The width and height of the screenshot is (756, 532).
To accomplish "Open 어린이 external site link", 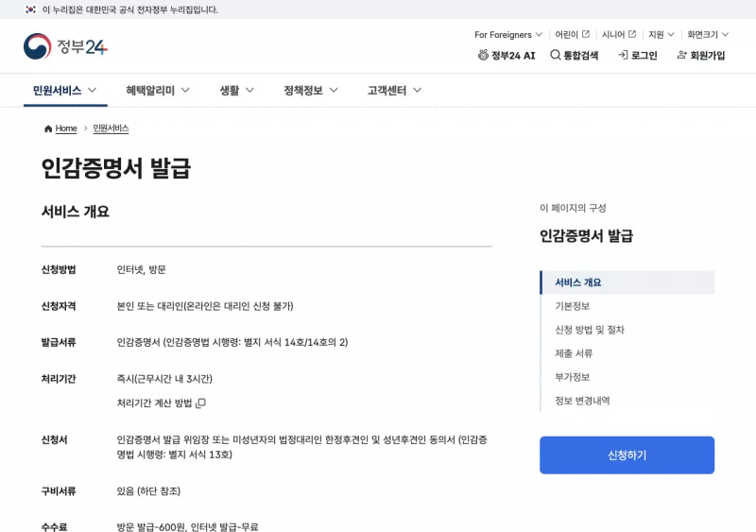I will coord(573,34).
